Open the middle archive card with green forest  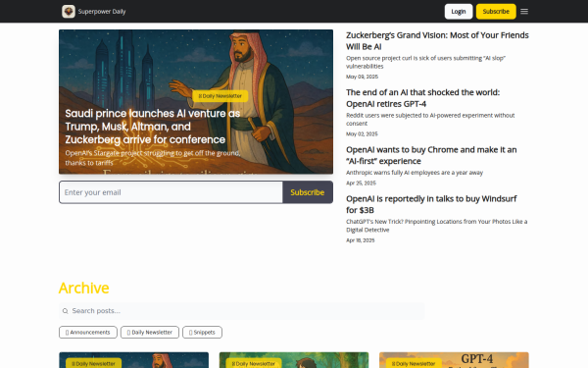point(294,360)
